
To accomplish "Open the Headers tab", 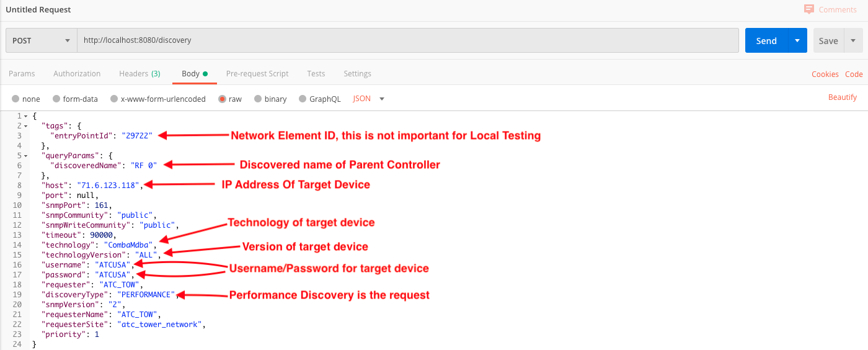I will coord(139,74).
